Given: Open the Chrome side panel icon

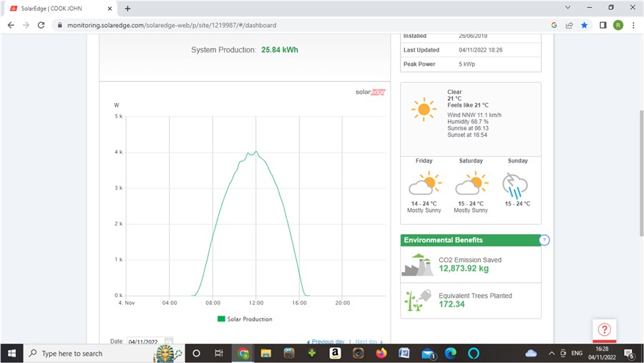Looking at the screenshot, I should tap(602, 25).
